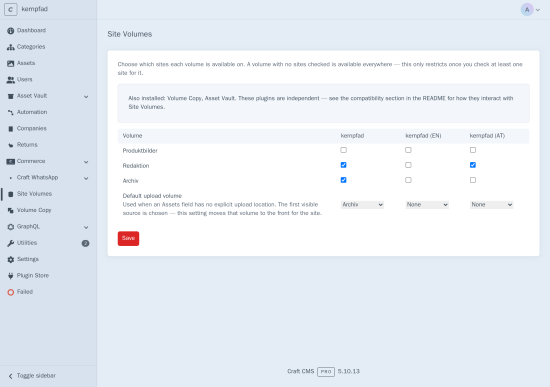Click the Utilities notification badge
Viewport: 550px width, 387px height.
click(x=85, y=243)
